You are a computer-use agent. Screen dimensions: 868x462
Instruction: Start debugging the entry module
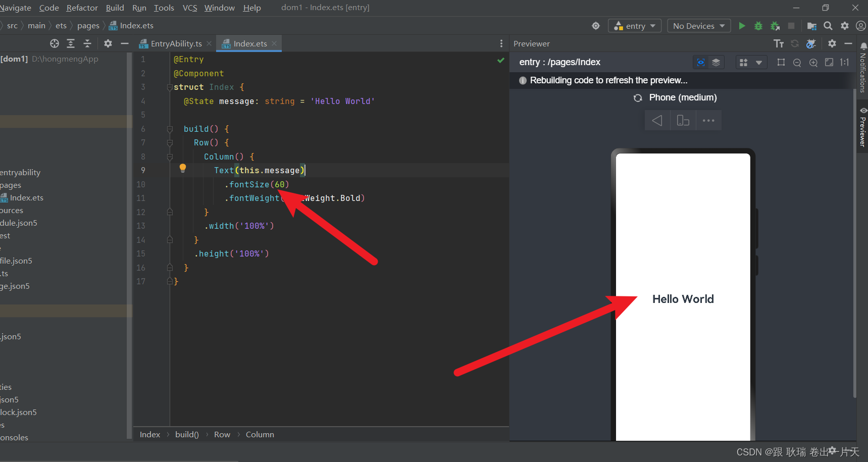tap(758, 26)
